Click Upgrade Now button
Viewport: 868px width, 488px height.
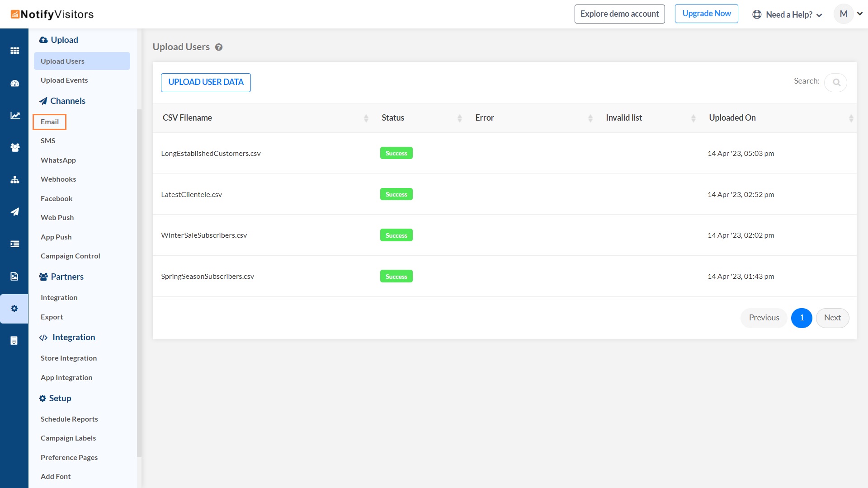(706, 14)
